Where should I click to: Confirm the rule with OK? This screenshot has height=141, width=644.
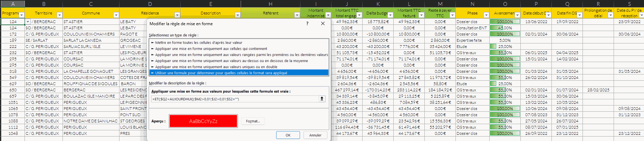pyautogui.click(x=288, y=135)
